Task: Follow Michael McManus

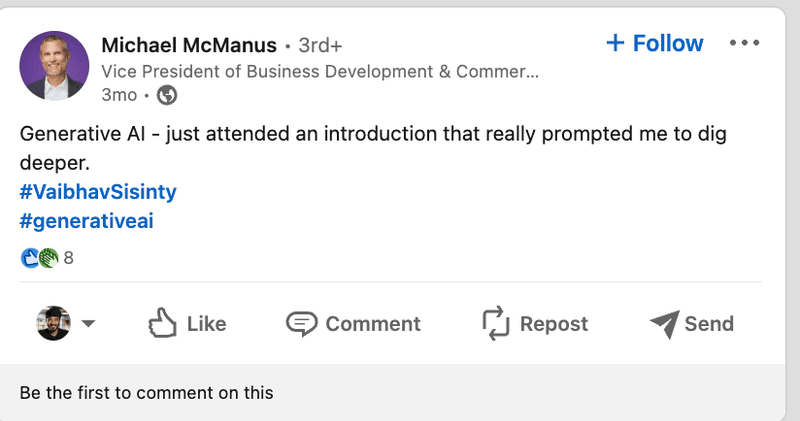Action: (x=667, y=44)
